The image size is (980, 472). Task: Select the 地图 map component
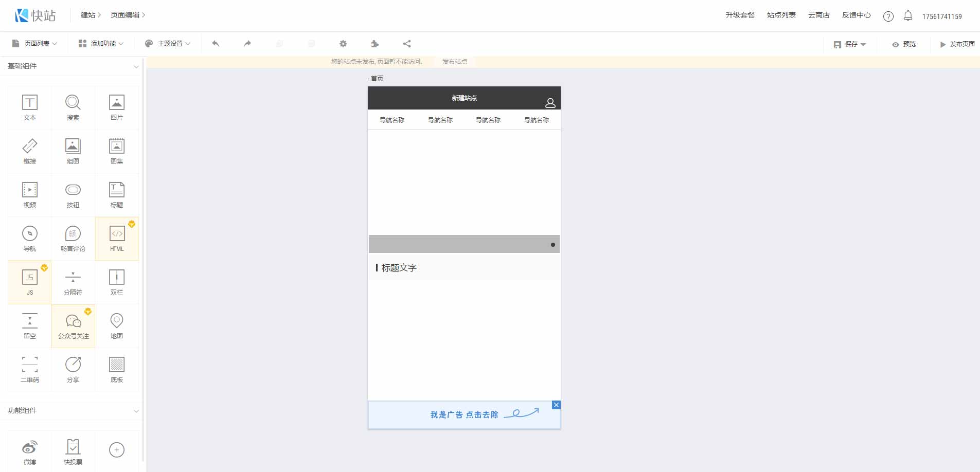point(117,325)
